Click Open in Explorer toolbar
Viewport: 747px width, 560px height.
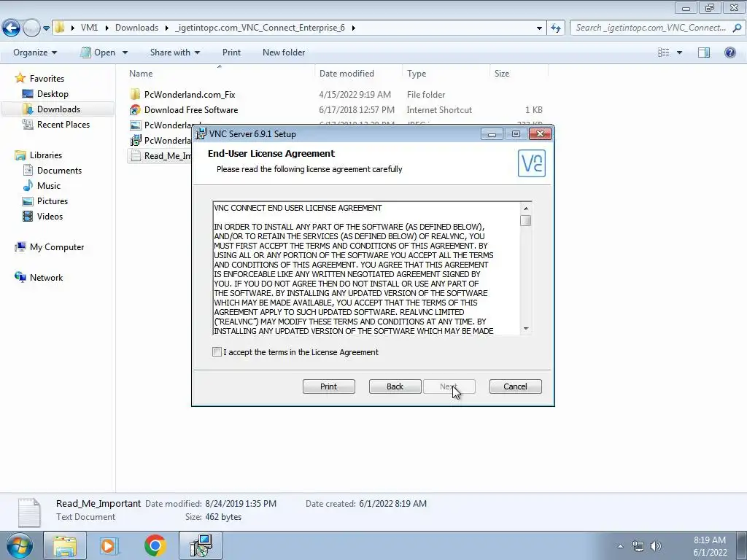(98, 52)
